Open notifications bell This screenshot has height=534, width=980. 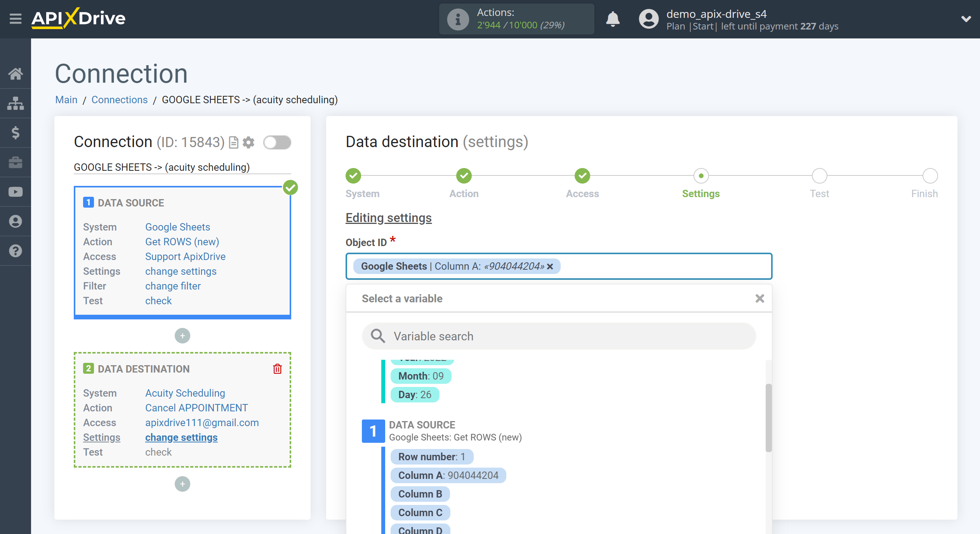613,19
